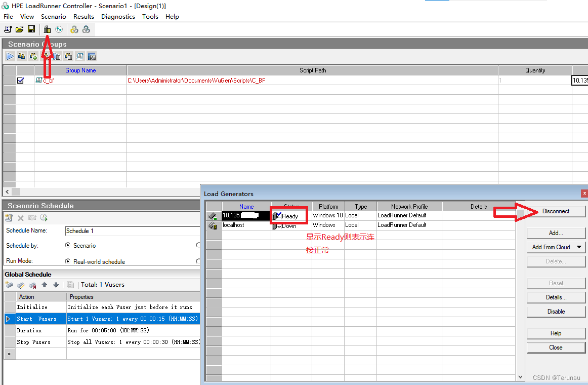Click the Name column header in Load Generators
Screen dimensions: 588x385
coord(246,206)
